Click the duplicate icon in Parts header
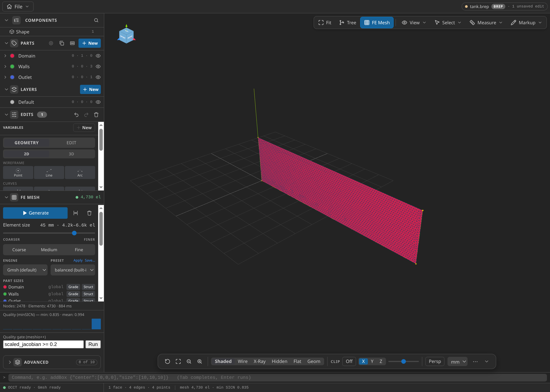The image size is (550, 392). tap(62, 43)
